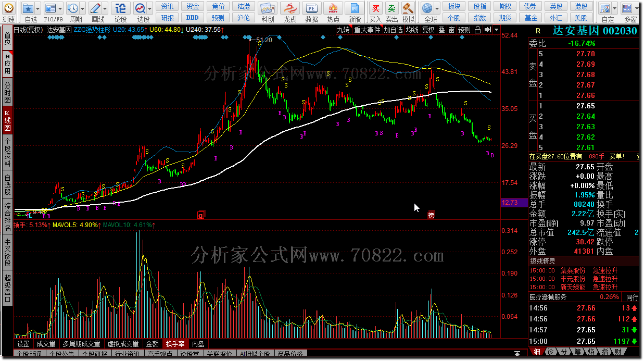
Task: Switch to the 虚拟成交量 tab
Action: pyautogui.click(x=123, y=344)
